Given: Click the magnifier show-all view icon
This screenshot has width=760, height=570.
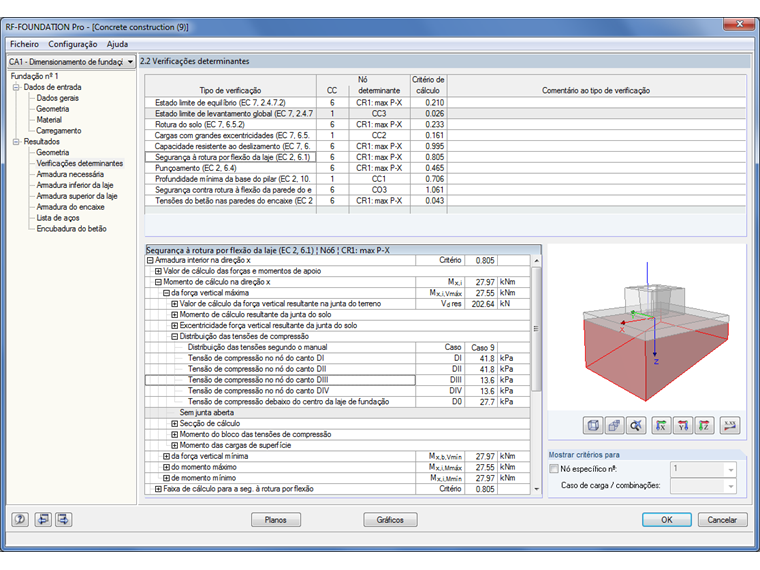Looking at the screenshot, I should coord(635,426).
